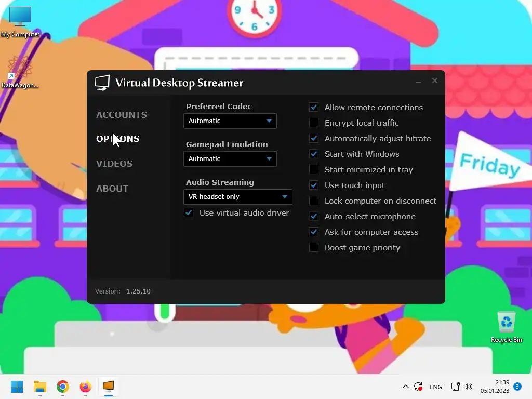This screenshot has width=532, height=399.
Task: Uncheck Use virtual audio driver
Action: coord(189,212)
